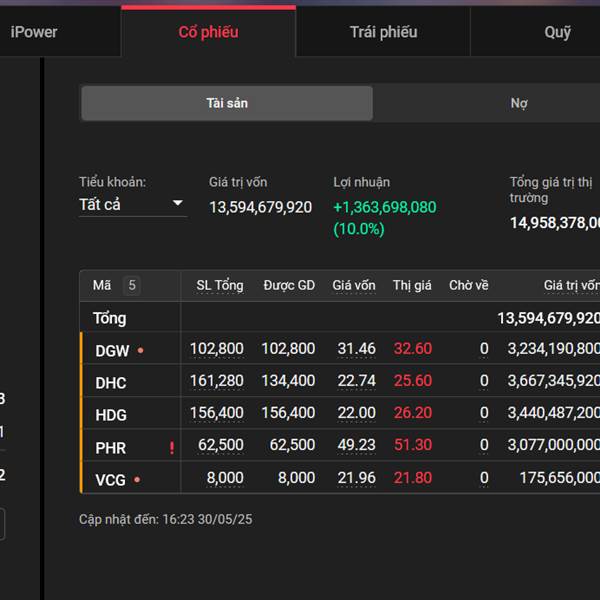Click the Giá trị vốn column header
The width and height of the screenshot is (600, 600).
coord(572,285)
